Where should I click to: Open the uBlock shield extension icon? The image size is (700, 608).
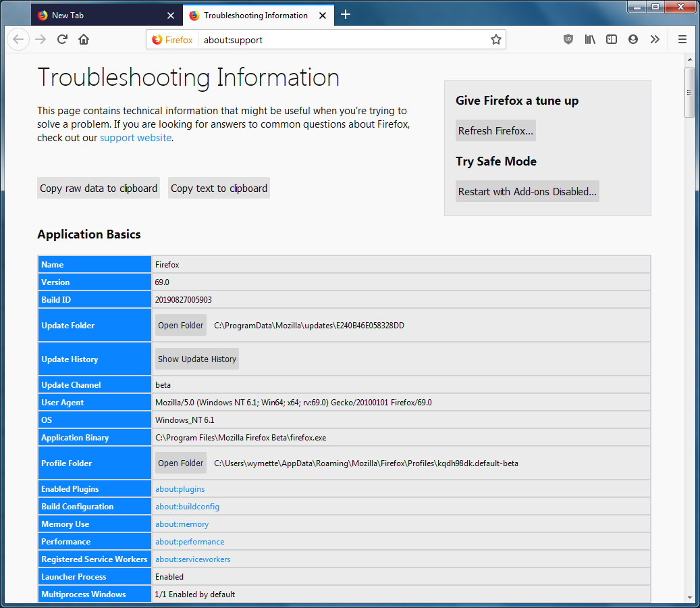(568, 39)
